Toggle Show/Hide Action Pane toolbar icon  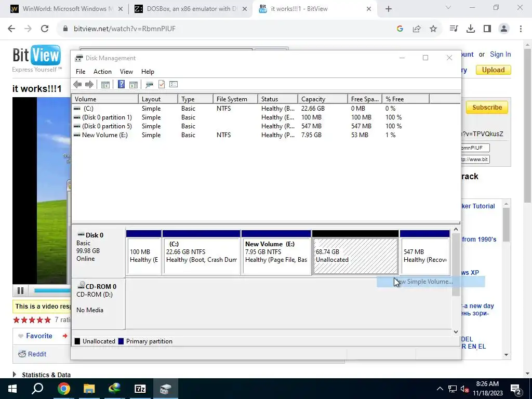click(x=134, y=85)
